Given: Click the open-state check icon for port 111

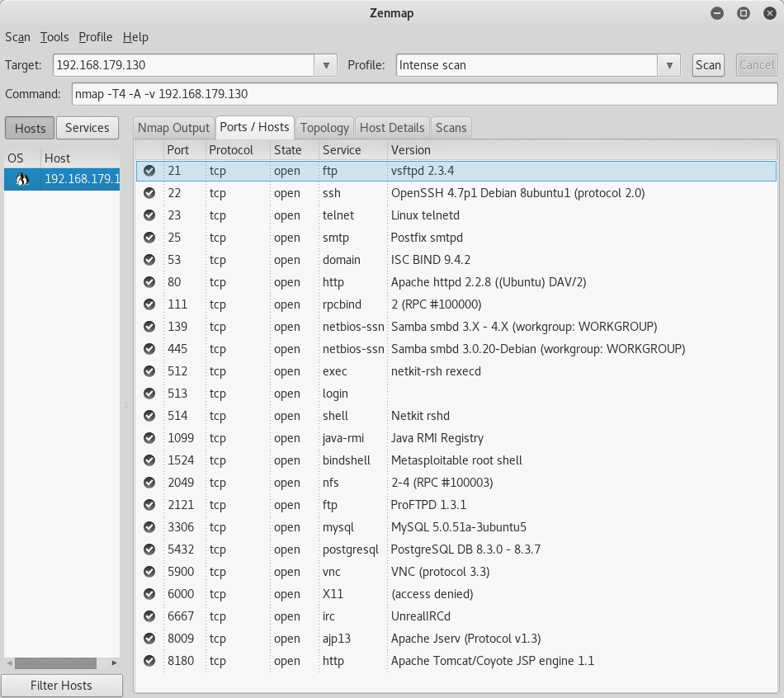Looking at the screenshot, I should pos(149,304).
